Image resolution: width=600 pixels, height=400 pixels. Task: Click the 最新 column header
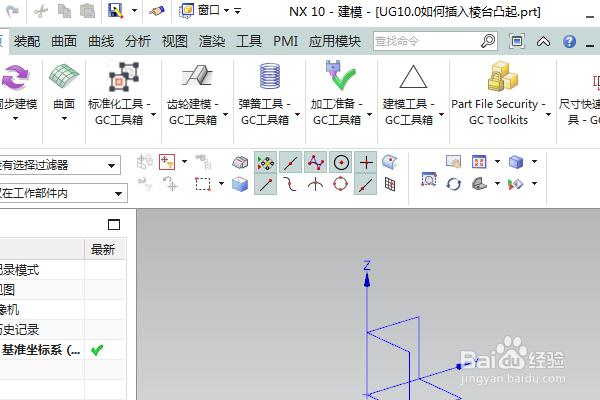103,250
